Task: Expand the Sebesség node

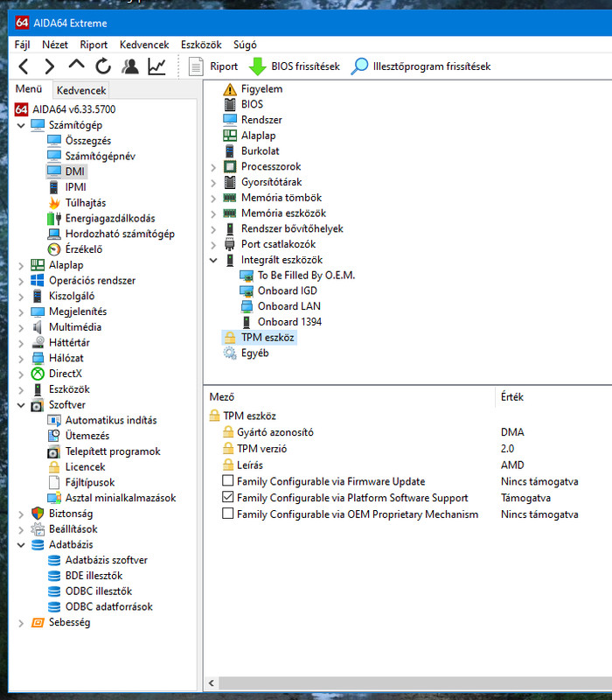Action: click(x=20, y=623)
